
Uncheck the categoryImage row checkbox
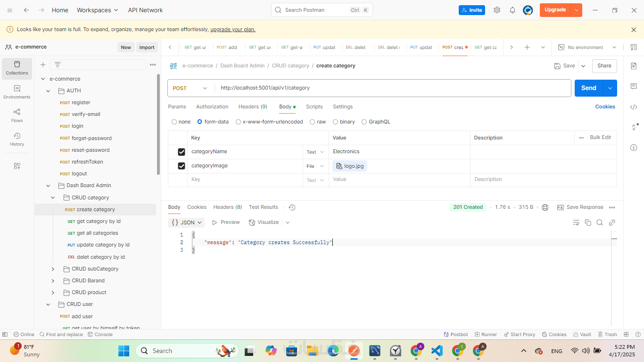coord(182,166)
